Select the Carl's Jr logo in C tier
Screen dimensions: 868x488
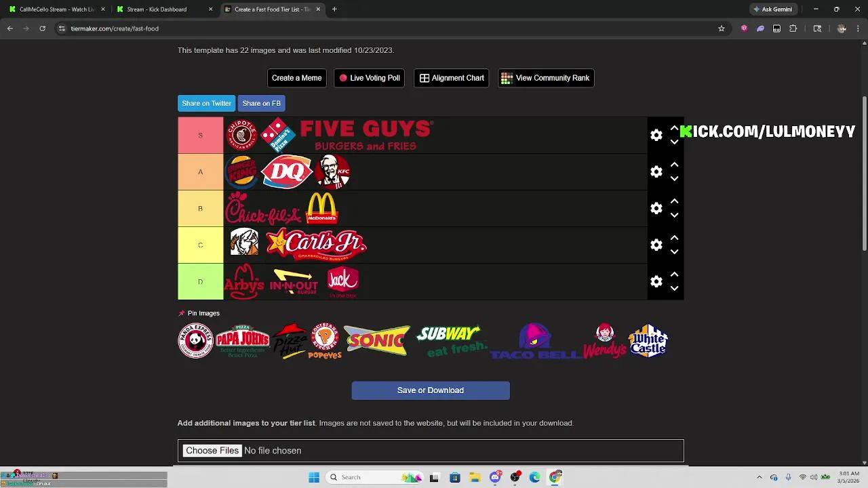[x=316, y=244]
